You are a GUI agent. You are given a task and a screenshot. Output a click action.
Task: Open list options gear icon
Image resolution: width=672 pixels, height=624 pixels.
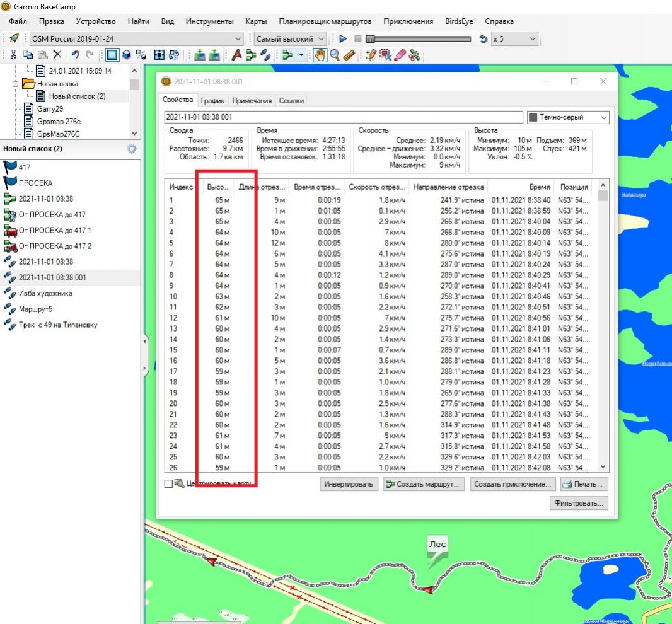pos(131,149)
